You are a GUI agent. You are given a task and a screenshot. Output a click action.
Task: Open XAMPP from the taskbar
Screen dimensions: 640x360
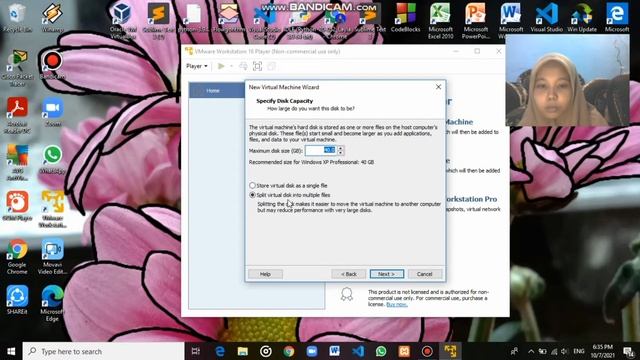404,351
